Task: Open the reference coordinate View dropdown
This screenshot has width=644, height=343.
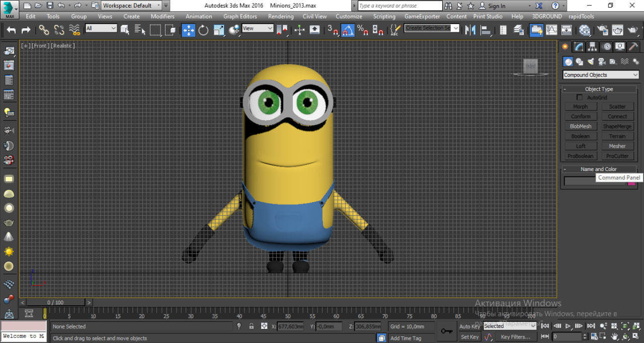Action: [258, 28]
